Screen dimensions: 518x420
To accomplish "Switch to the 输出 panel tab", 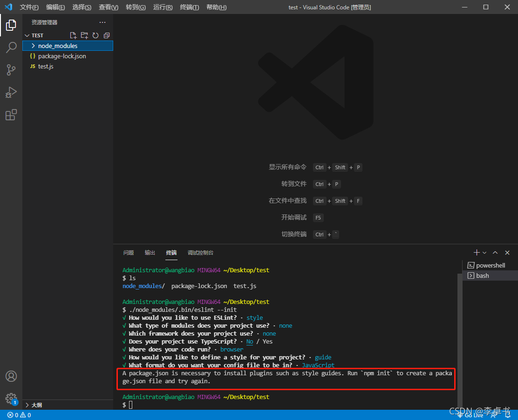I will pyautogui.click(x=150, y=253).
